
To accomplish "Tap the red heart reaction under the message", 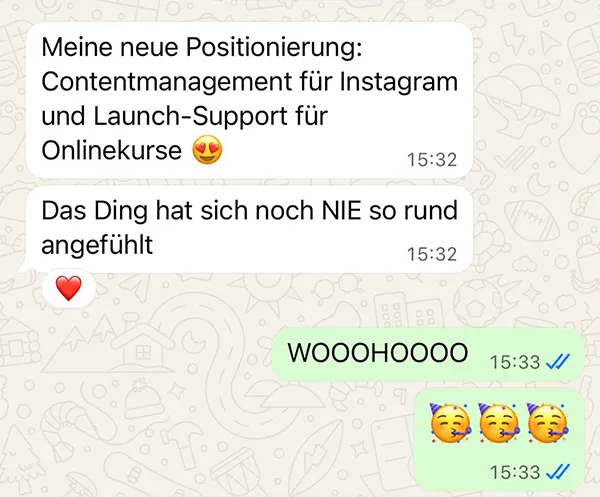I will 68,288.
